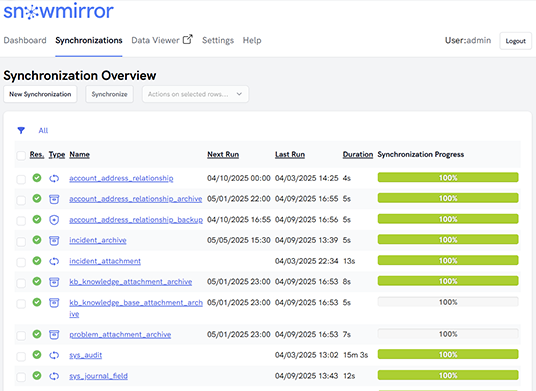The height and width of the screenshot is (391, 536).
Task: Open the Dashboard tab
Action: [25, 40]
